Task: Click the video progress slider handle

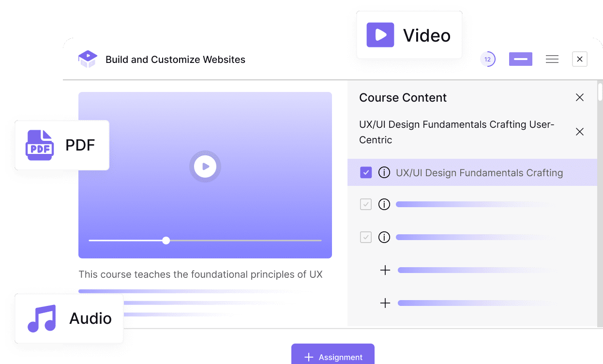Action: coord(166,240)
